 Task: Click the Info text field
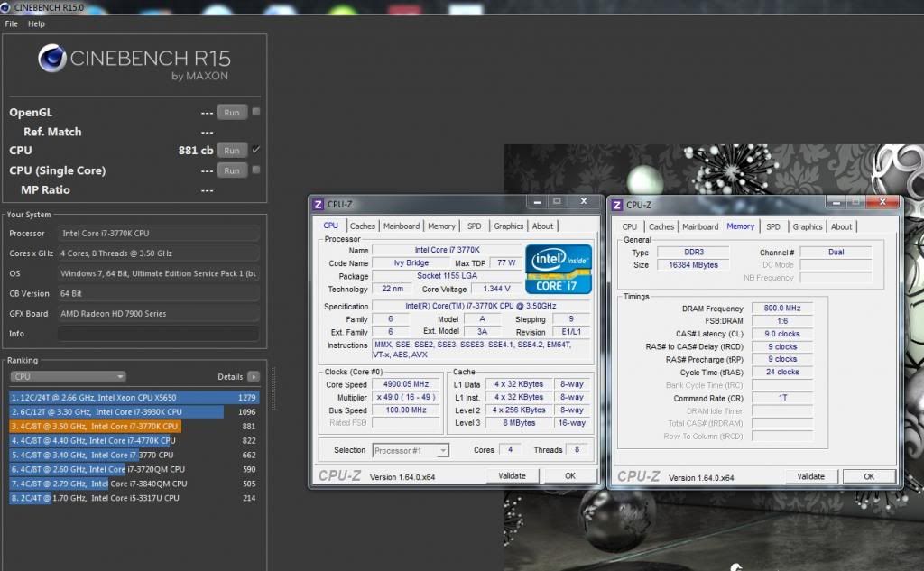(158, 334)
